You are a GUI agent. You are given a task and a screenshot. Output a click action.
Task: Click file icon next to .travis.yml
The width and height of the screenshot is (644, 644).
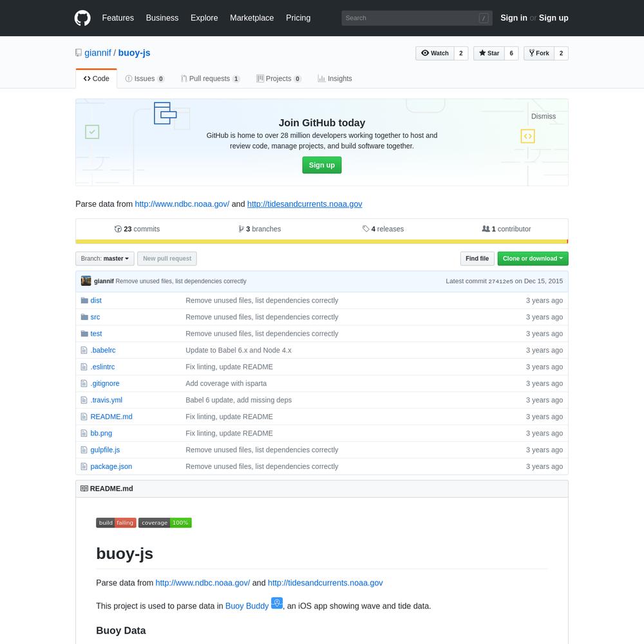pos(84,400)
